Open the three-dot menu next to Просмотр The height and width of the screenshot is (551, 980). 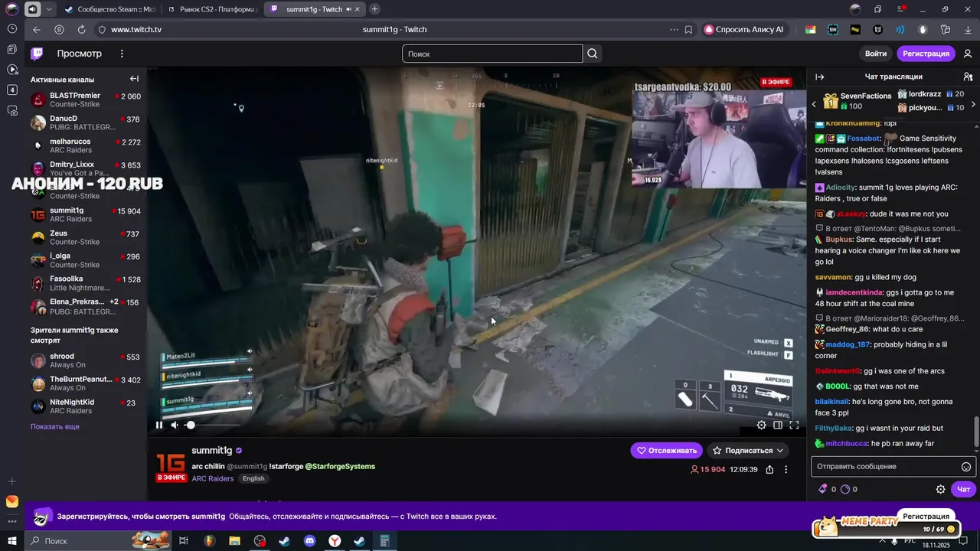[x=122, y=54]
